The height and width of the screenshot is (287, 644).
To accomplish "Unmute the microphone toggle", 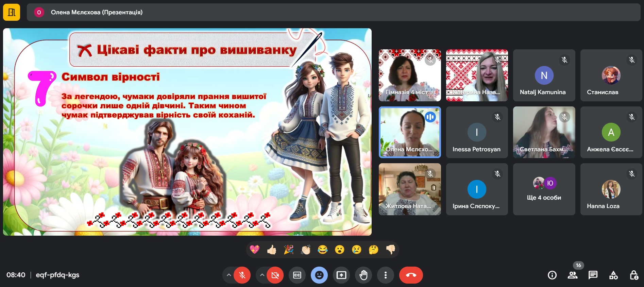I will click(x=242, y=275).
